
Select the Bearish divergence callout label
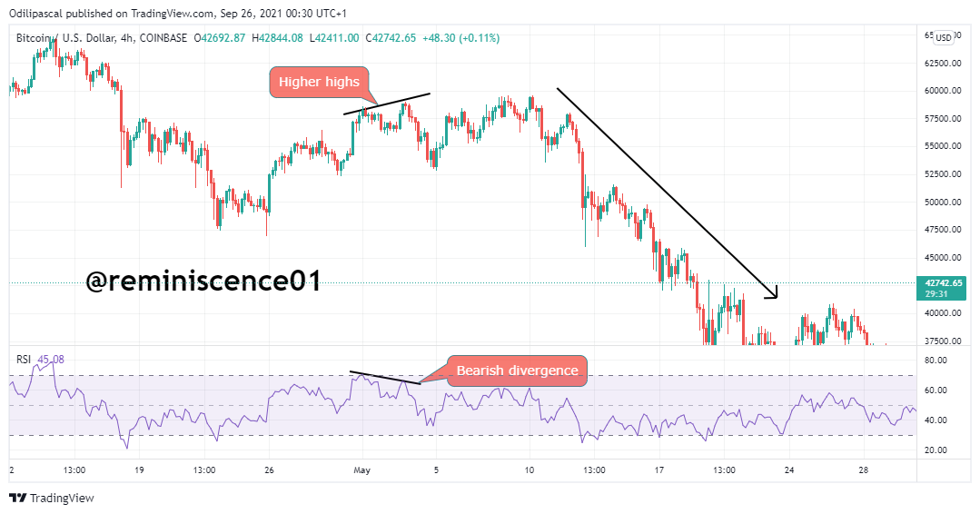pyautogui.click(x=517, y=371)
